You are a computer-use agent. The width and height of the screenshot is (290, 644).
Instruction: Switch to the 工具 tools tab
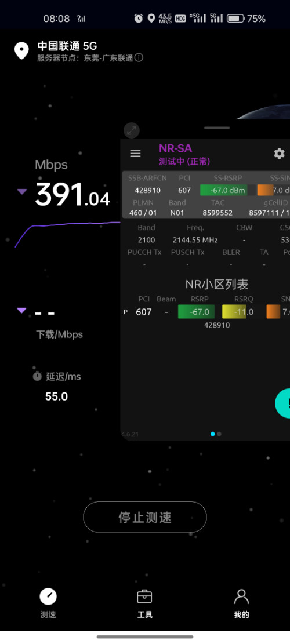[144, 603]
